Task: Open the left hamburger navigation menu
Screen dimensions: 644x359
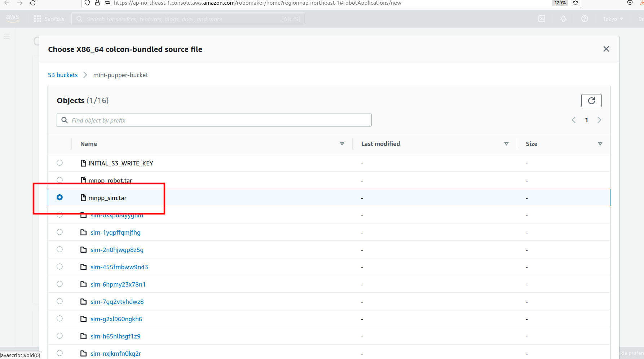Action: (7, 36)
